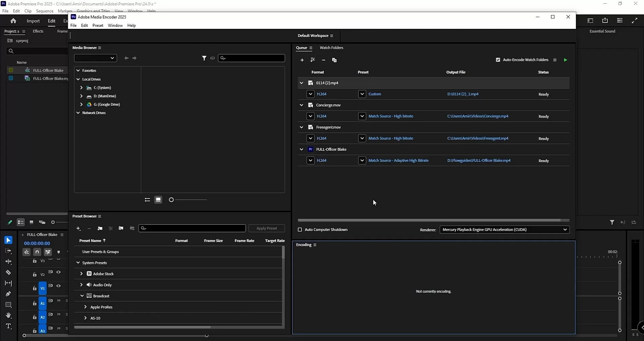This screenshot has height=341, width=644.
Task: Start the encoding queue
Action: (x=566, y=60)
